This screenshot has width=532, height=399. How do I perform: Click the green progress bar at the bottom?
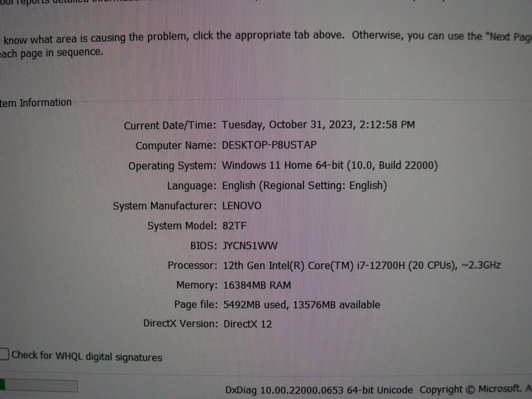(39, 386)
